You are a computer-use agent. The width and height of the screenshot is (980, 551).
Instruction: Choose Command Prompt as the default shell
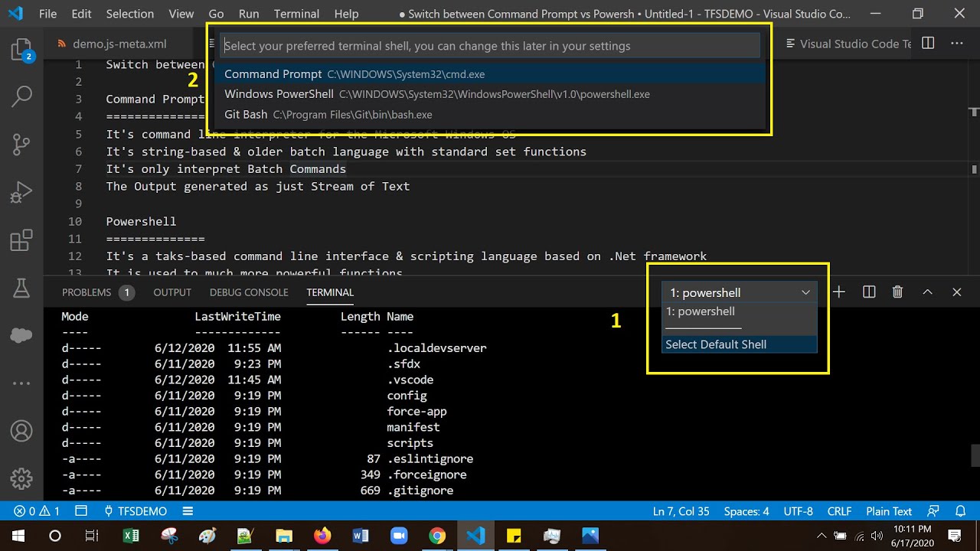490,74
